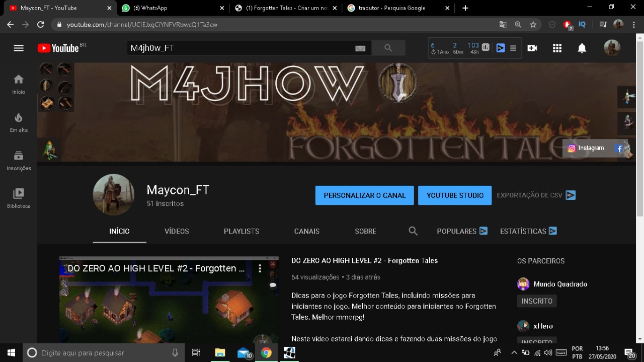Search within the channel using the magnifier
This screenshot has height=362, width=644.
[413, 231]
